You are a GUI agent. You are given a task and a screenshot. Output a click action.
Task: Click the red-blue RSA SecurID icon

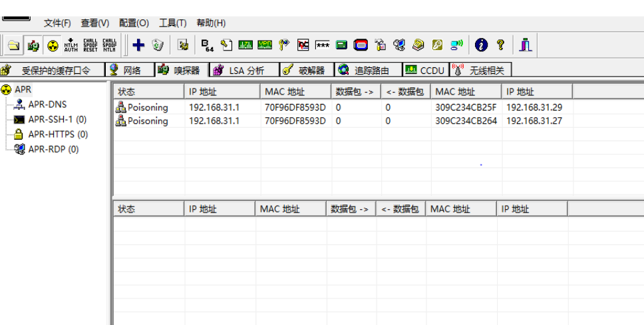coord(361,45)
